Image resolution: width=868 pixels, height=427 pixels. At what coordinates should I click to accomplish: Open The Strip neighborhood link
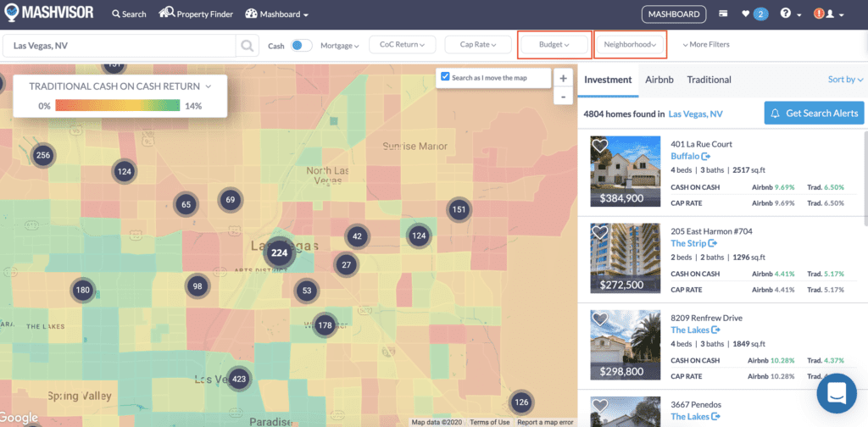[x=694, y=243]
